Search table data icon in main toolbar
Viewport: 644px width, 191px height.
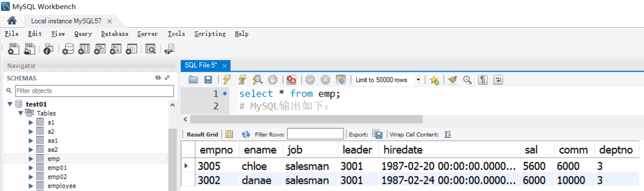(x=150, y=49)
